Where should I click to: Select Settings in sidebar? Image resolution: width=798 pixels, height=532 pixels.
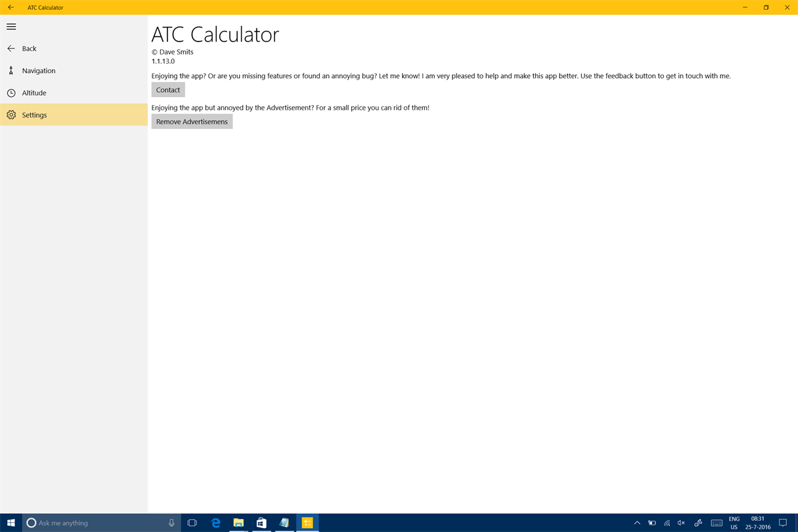74,115
